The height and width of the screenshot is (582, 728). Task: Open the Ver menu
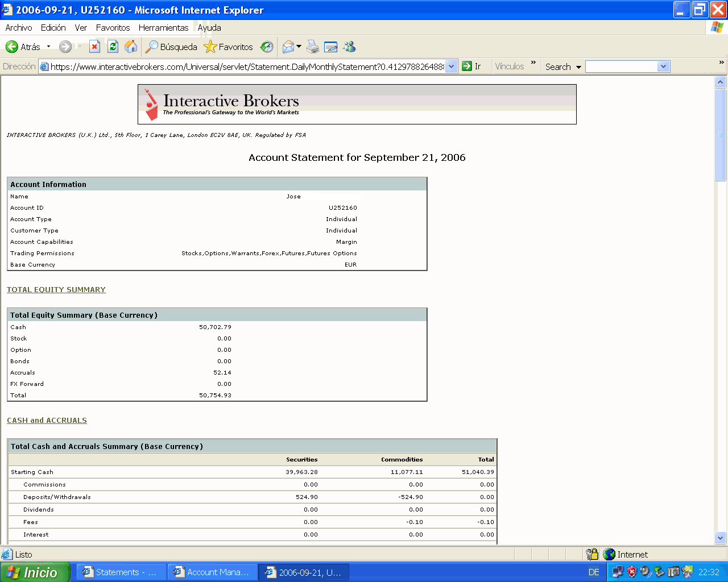81,27
